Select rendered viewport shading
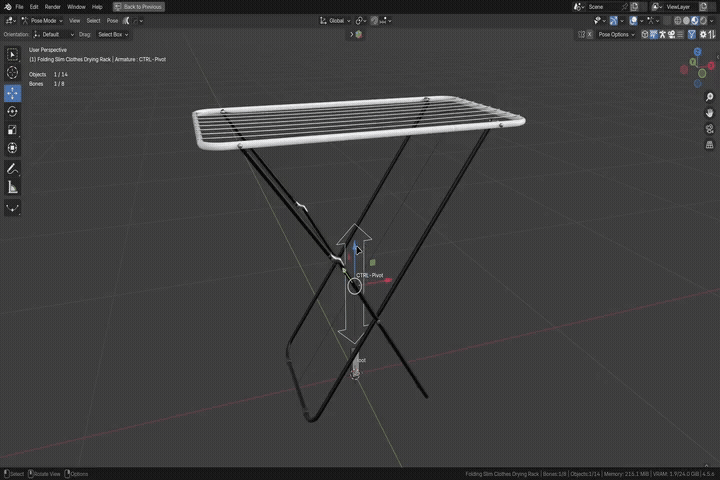The height and width of the screenshot is (480, 720). pos(703,21)
